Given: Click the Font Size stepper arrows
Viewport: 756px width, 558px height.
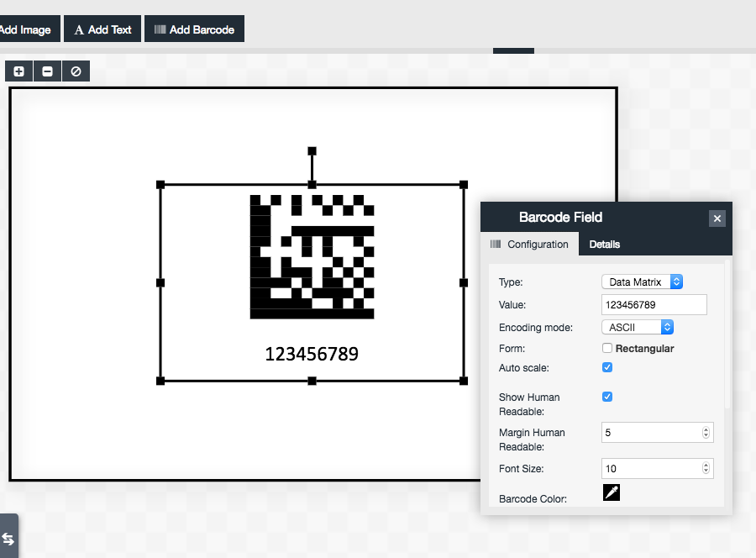Looking at the screenshot, I should [x=706, y=468].
